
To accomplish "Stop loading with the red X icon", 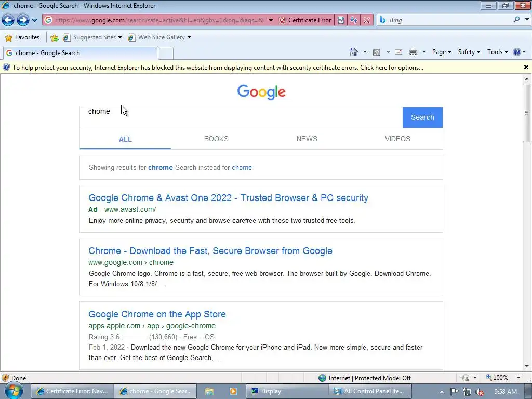I will click(x=367, y=20).
